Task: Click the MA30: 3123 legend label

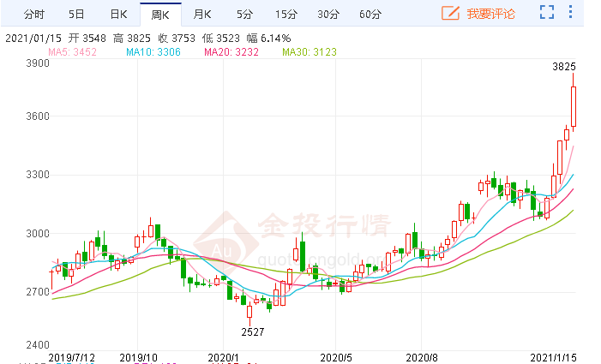Action: point(310,53)
